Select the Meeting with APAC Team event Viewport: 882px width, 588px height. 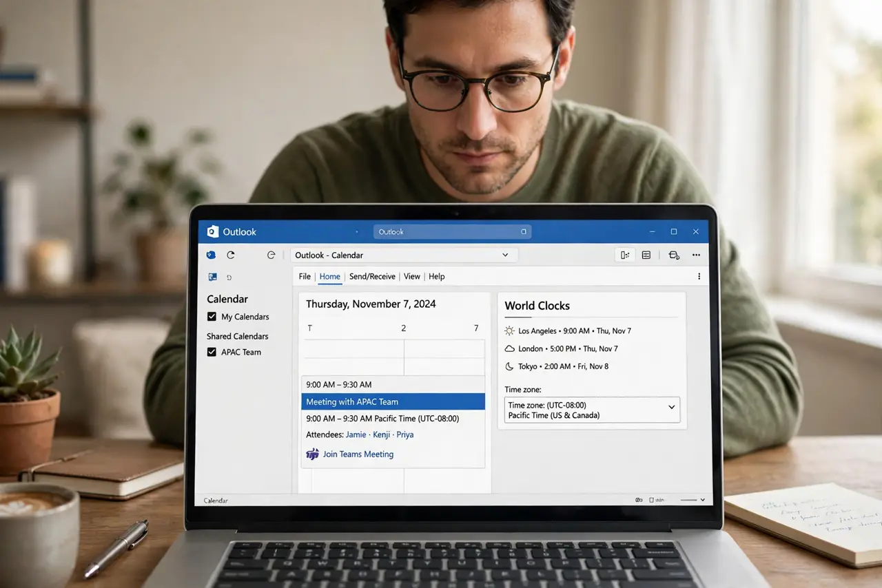[x=393, y=402]
